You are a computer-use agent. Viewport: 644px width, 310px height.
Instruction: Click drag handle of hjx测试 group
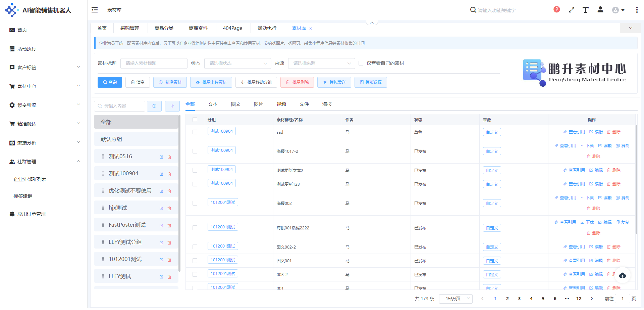pos(103,208)
